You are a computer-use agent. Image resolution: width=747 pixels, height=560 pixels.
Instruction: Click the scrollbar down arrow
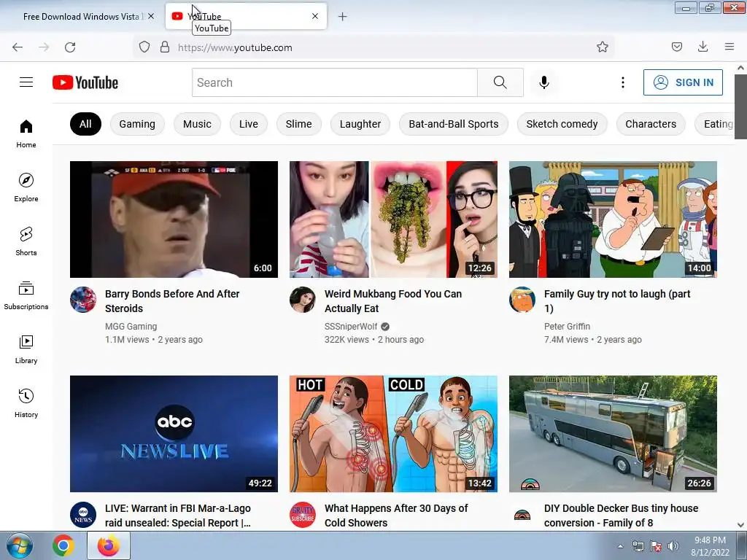pyautogui.click(x=741, y=525)
